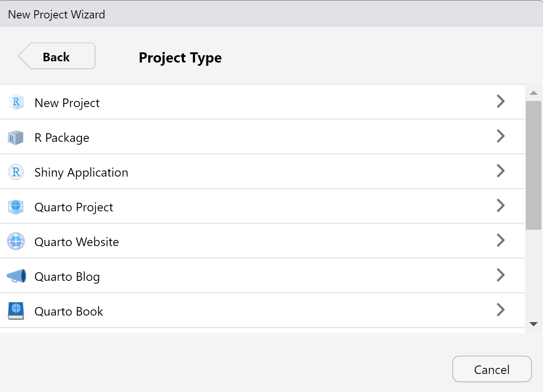Click the scrollbar up arrow
Screen dimensions: 543x392
point(533,93)
